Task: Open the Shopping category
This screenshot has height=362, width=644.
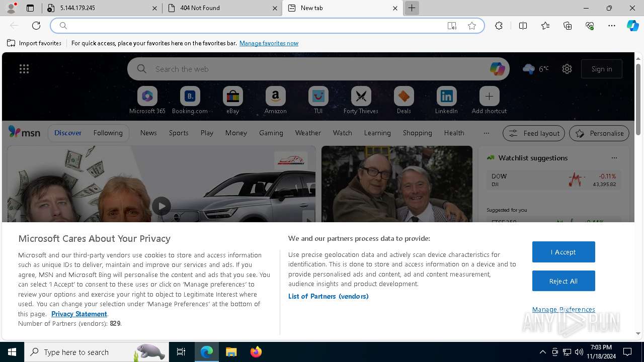Action: coord(418,133)
